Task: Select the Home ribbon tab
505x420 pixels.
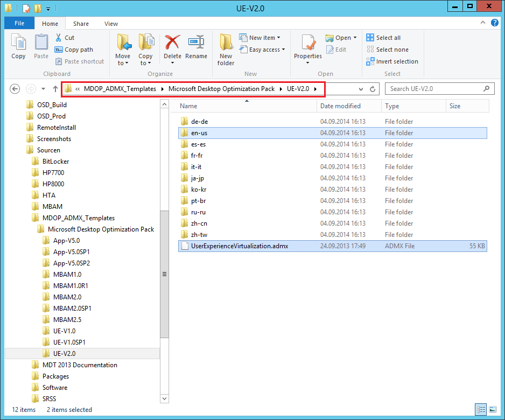Action: tap(50, 24)
